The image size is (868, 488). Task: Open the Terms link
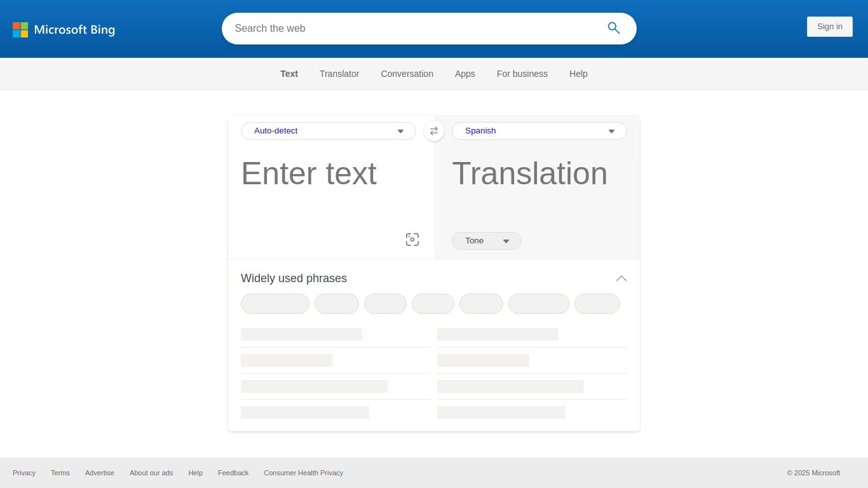pos(60,473)
